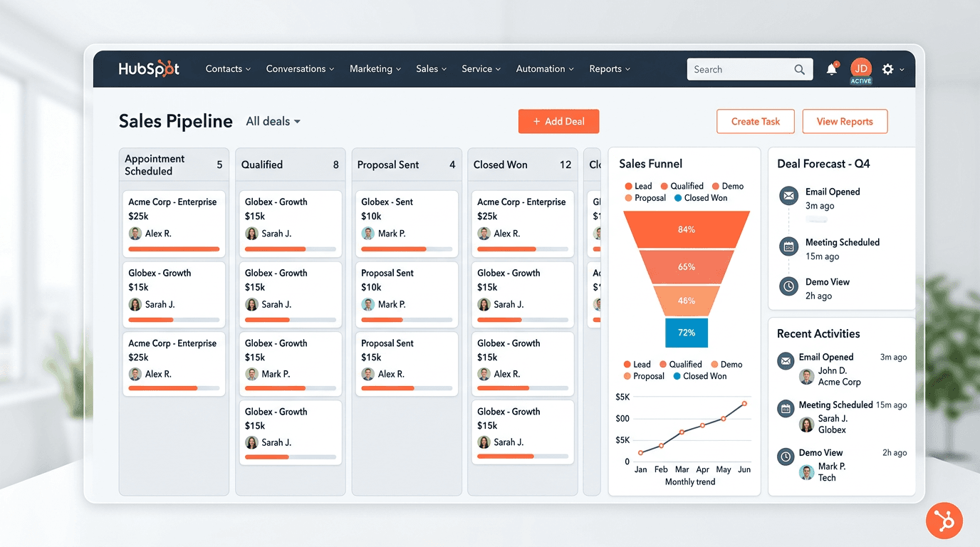
Task: Click the Qualified column header
Action: [x=290, y=165]
